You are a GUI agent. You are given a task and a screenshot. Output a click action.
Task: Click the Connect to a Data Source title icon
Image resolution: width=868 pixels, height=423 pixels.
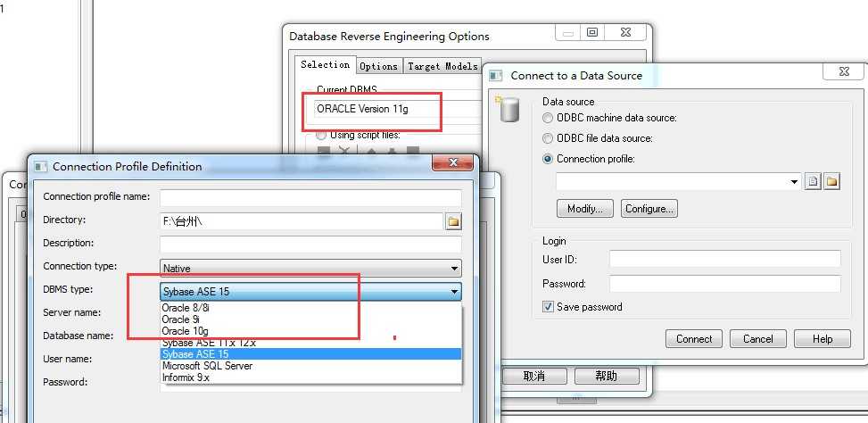496,76
